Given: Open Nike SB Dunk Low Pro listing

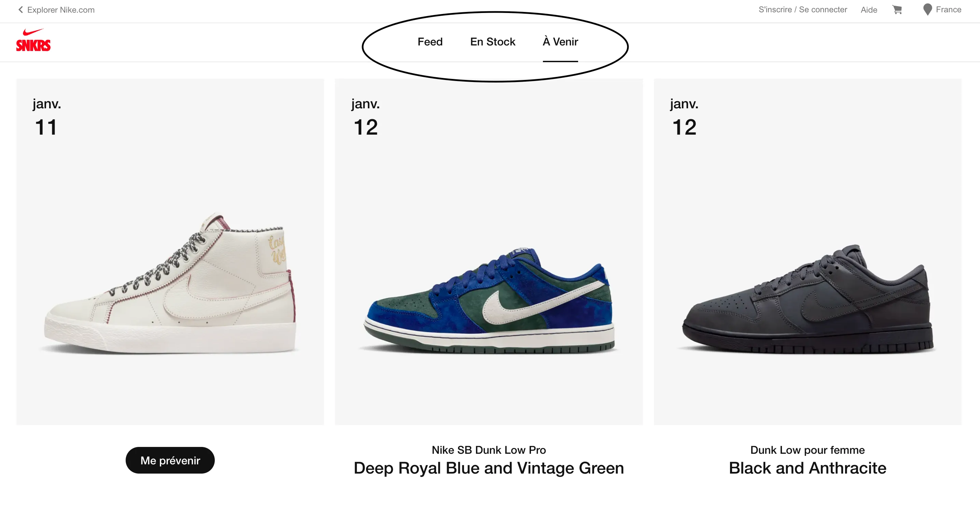Looking at the screenshot, I should (489, 450).
